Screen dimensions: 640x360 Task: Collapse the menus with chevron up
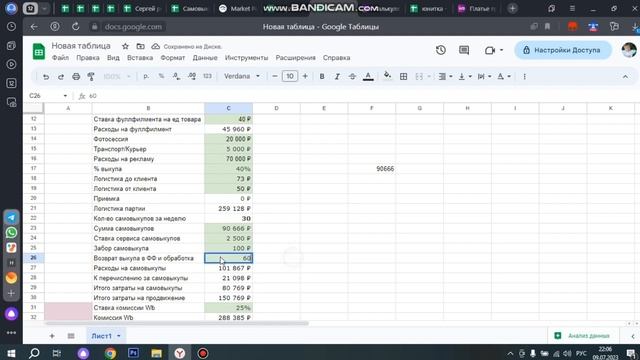tap(625, 76)
